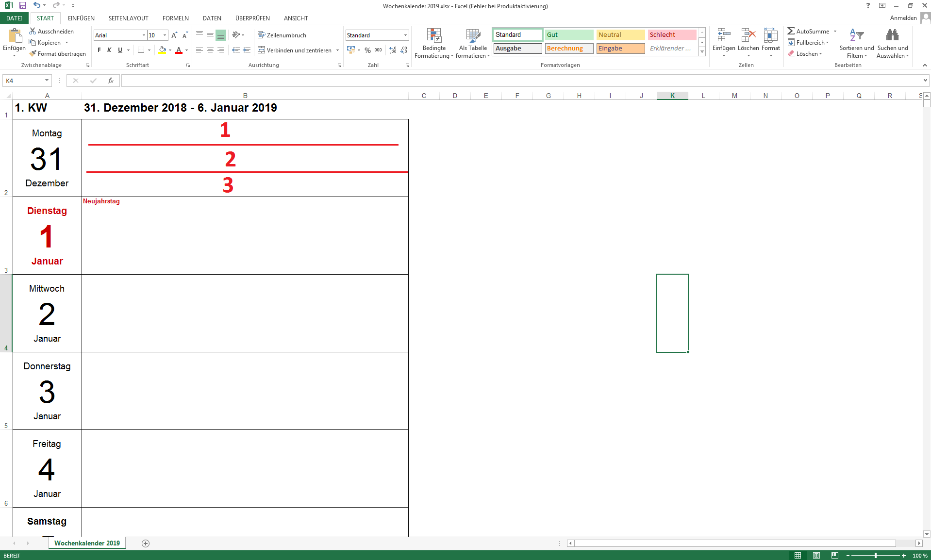Toggle middle vertical alignment
This screenshot has height=560, width=931.
click(210, 35)
